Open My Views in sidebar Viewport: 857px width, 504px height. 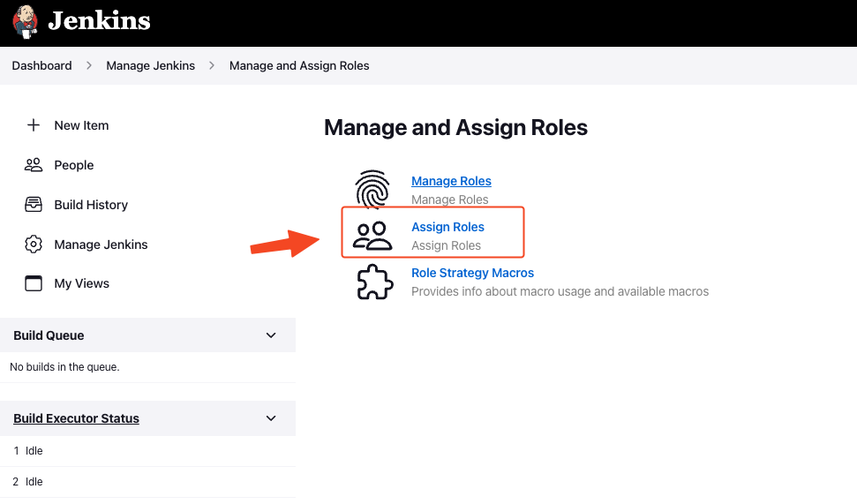81,283
